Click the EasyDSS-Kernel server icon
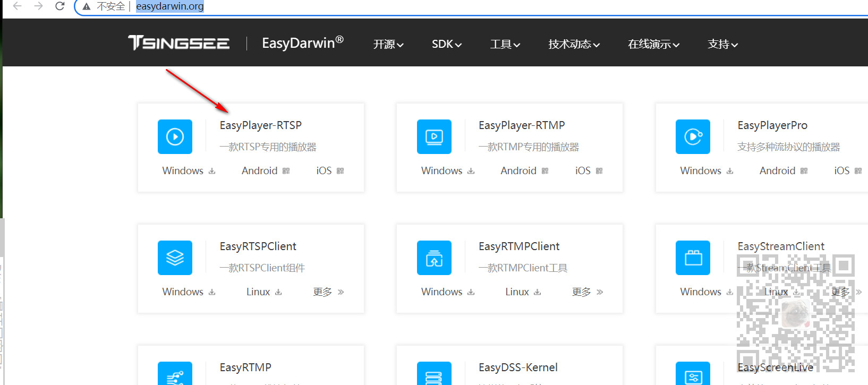The height and width of the screenshot is (385, 868). pyautogui.click(x=434, y=373)
